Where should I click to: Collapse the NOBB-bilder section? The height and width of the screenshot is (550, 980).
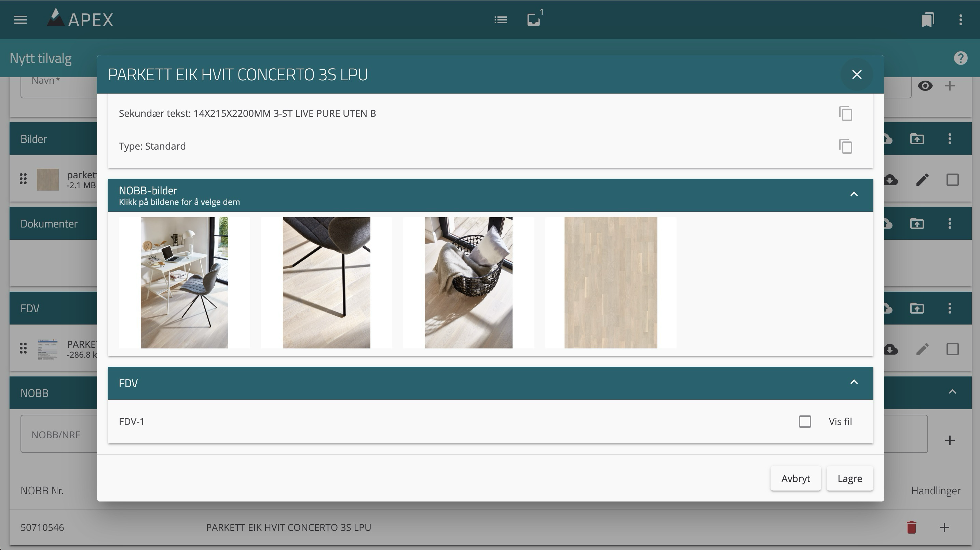pyautogui.click(x=854, y=194)
